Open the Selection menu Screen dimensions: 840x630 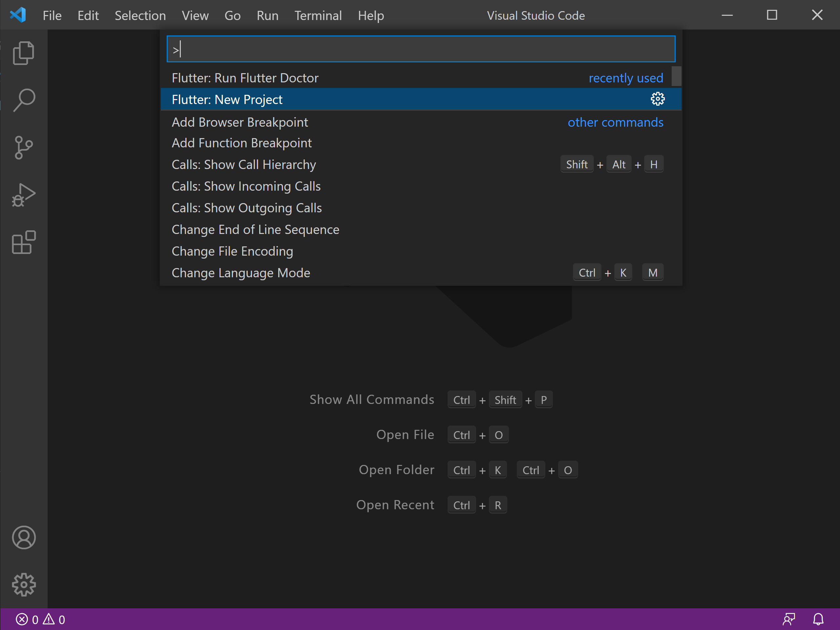(x=140, y=15)
